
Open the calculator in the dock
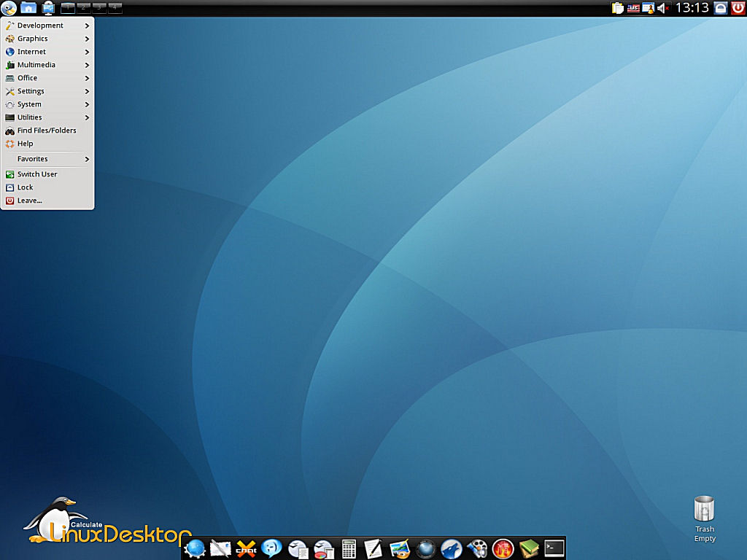click(x=349, y=548)
